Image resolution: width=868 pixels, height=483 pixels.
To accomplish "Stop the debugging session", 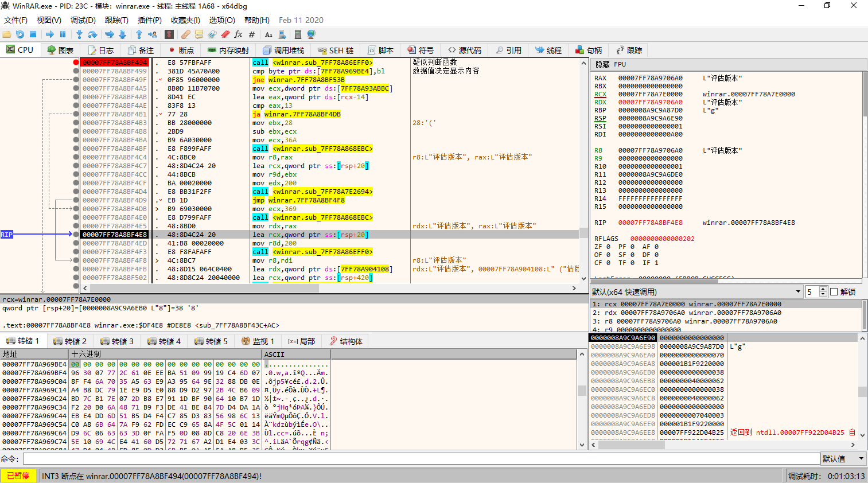I will [33, 34].
